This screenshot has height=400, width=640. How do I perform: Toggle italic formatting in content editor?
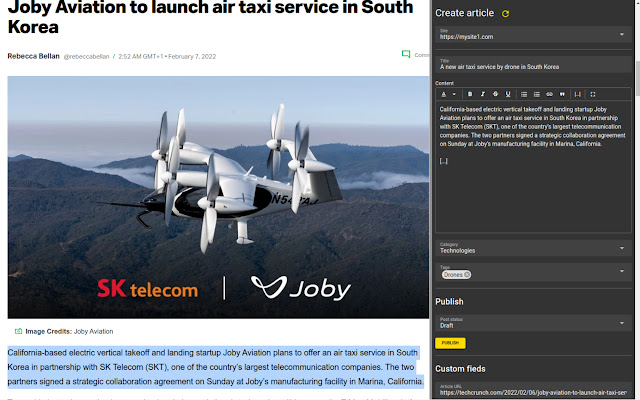482,94
